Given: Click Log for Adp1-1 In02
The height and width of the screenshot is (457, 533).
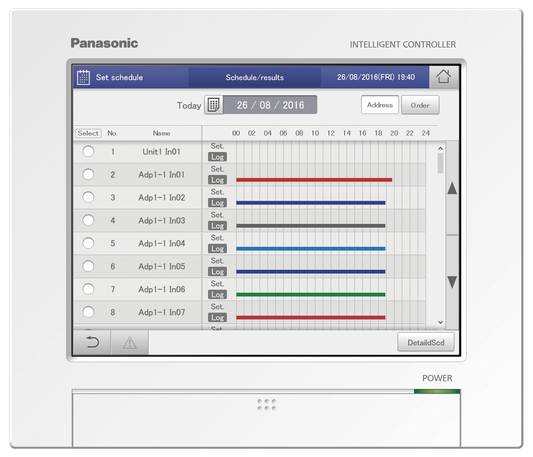Looking at the screenshot, I should click(x=218, y=203).
